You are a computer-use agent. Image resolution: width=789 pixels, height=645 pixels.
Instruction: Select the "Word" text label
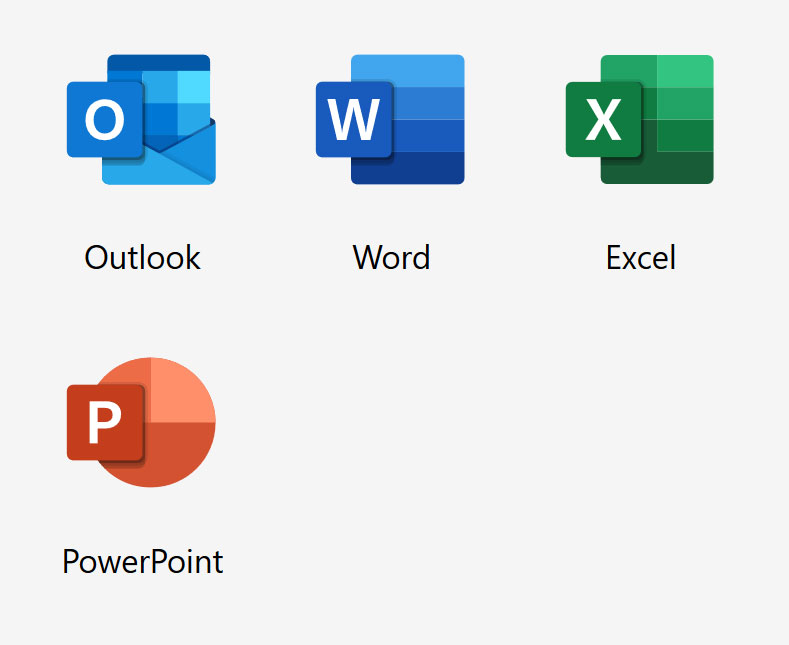391,257
